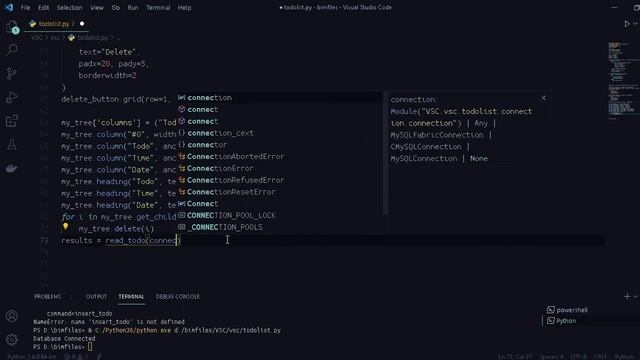The width and height of the screenshot is (640, 360).
Task: Switch to the PROBLEMS panel tab
Action: (48, 297)
